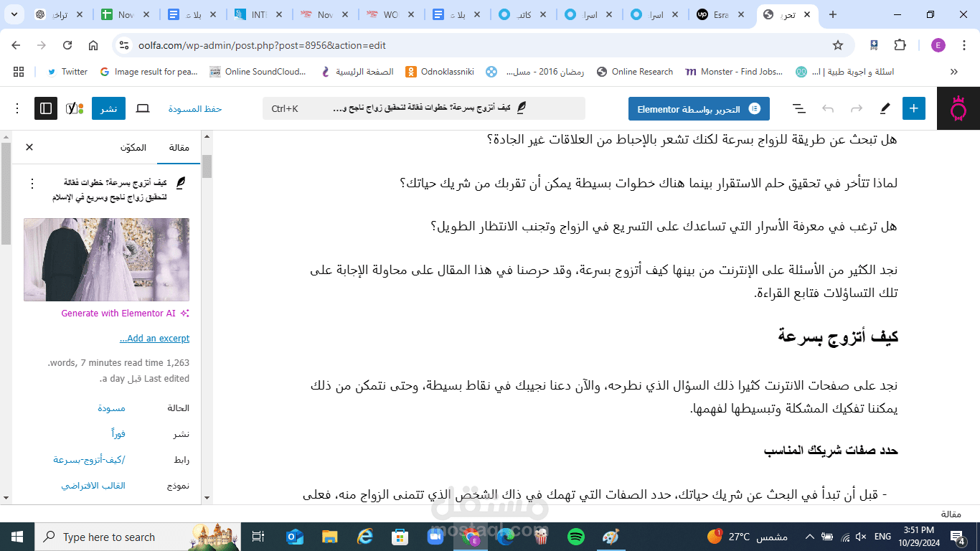Click Edit with Elementor button

pos(699,109)
